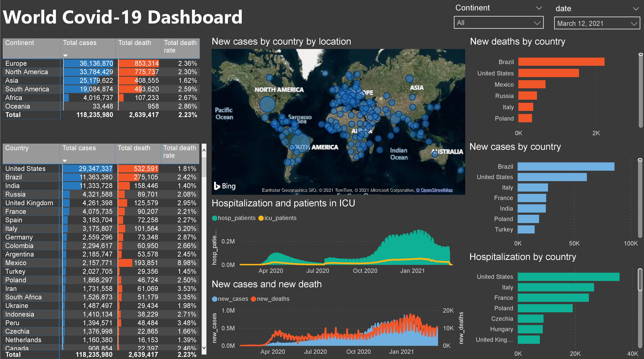Click Brazil bar in New cases chart

coord(566,167)
